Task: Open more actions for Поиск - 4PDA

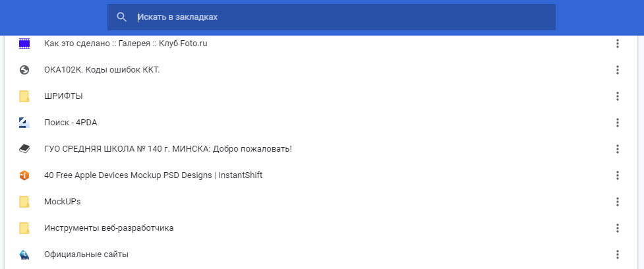Action: pyautogui.click(x=617, y=123)
